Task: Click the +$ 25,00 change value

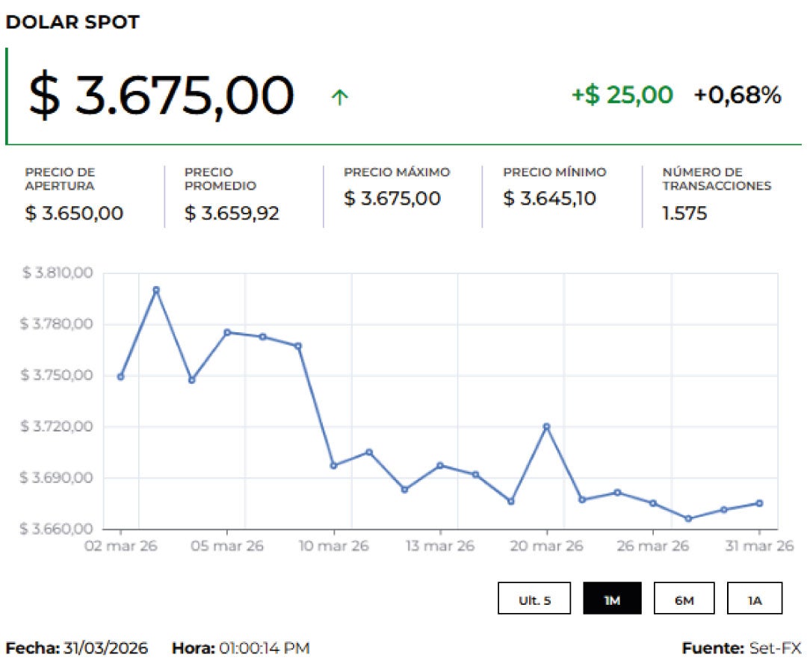Action: [x=622, y=96]
